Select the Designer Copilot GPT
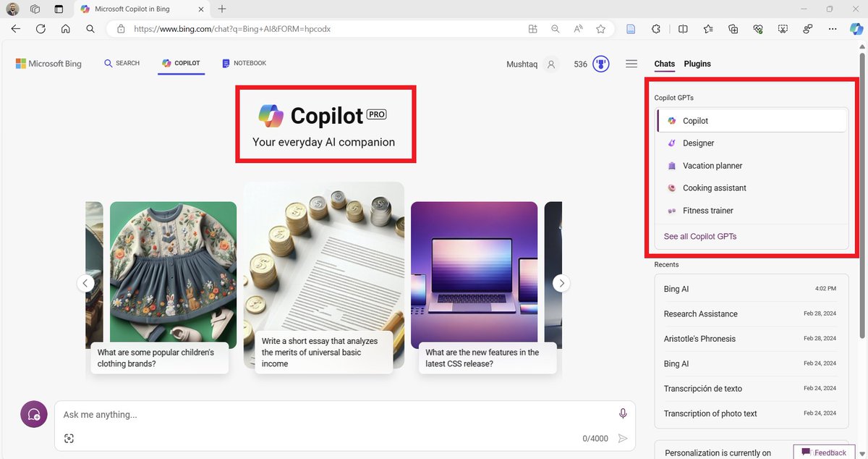This screenshot has width=868, height=459. [x=697, y=143]
